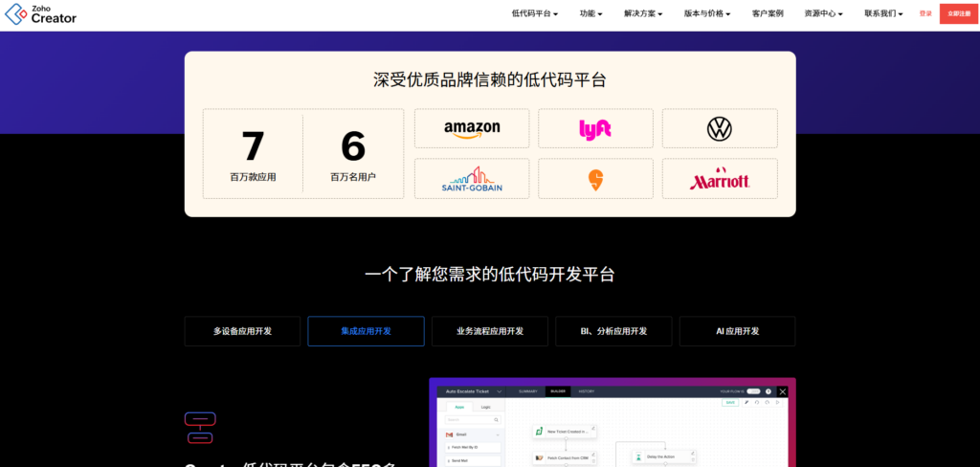
Task: Toggle the 'Your flow is' switch
Action: [x=754, y=391]
